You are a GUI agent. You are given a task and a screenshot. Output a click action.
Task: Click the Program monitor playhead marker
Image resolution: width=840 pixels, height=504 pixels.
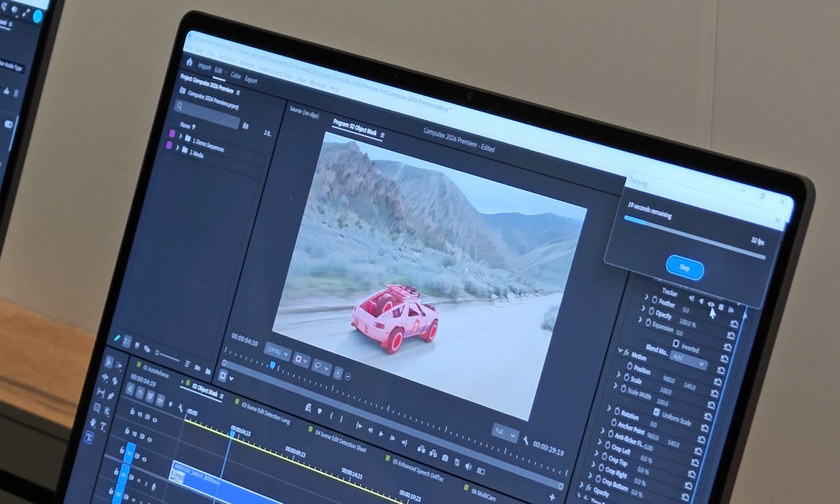click(x=272, y=365)
